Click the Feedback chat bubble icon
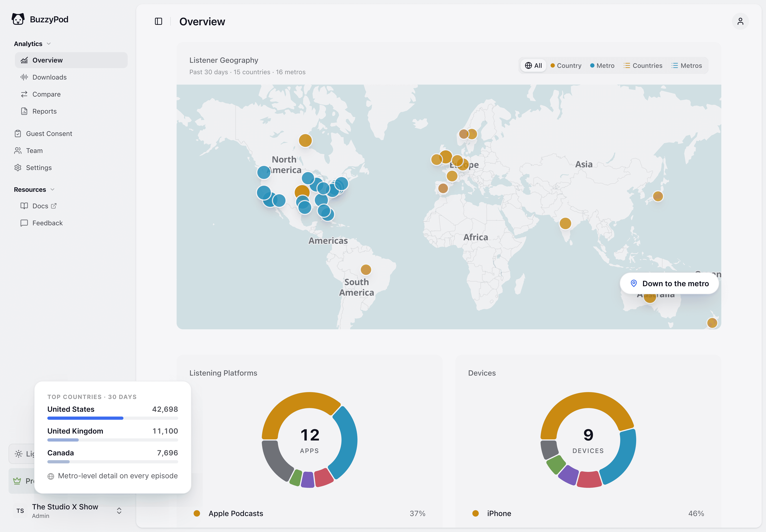The image size is (766, 532). click(x=24, y=223)
